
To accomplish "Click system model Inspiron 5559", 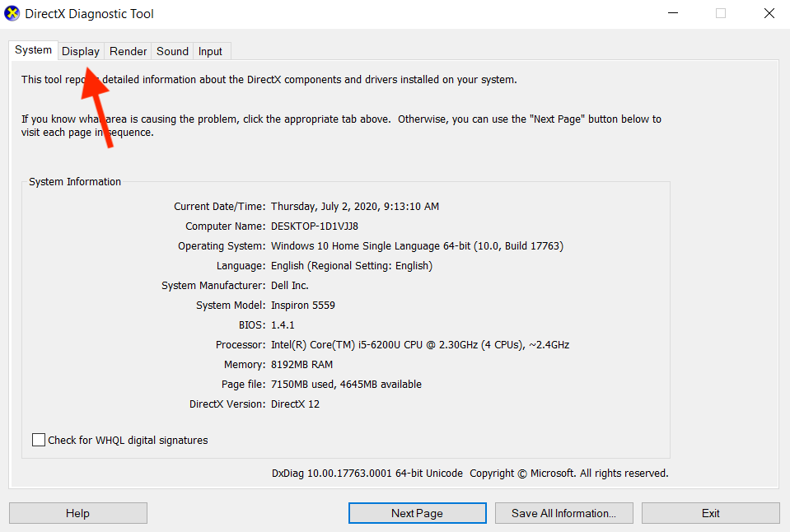I will click(303, 306).
